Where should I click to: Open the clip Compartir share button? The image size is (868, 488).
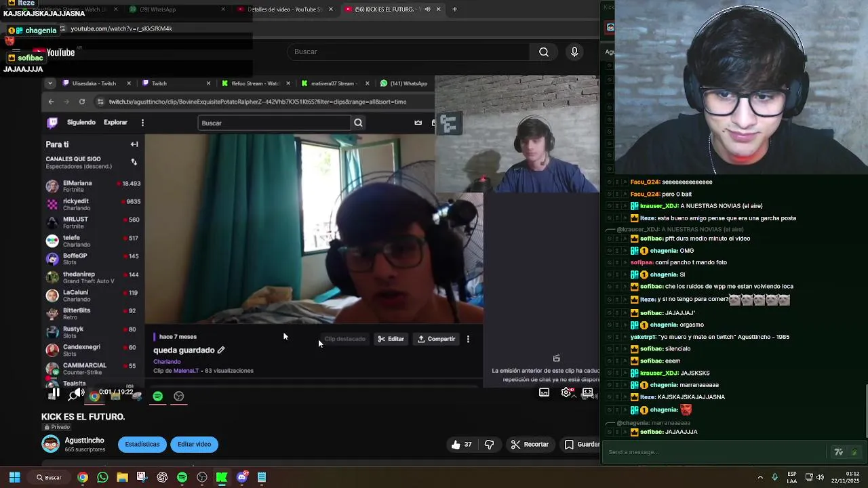tap(436, 339)
